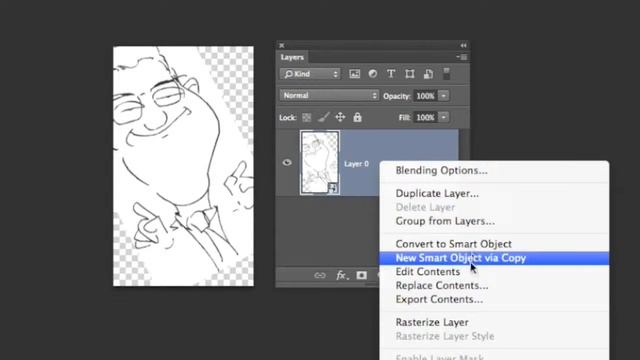Toggle the layer filtering switch
Viewport: 640px width, 360px height.
click(447, 73)
